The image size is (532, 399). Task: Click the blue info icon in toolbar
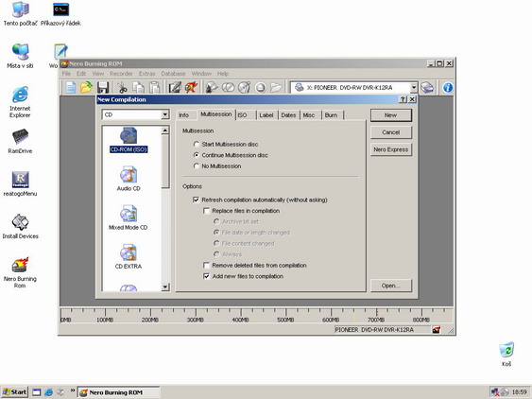coord(448,88)
